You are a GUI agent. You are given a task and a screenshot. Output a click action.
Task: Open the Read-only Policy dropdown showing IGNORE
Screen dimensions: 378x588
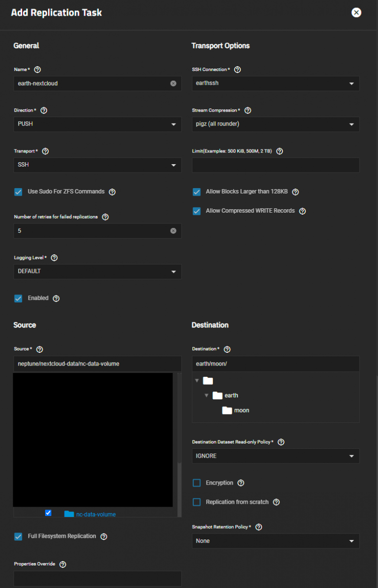coord(276,456)
